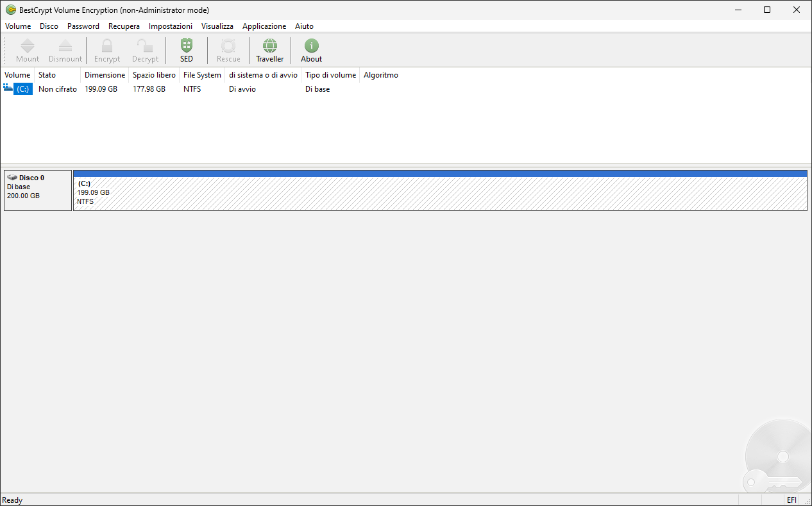
Task: Select the (C:) partition in disk map
Action: point(440,190)
